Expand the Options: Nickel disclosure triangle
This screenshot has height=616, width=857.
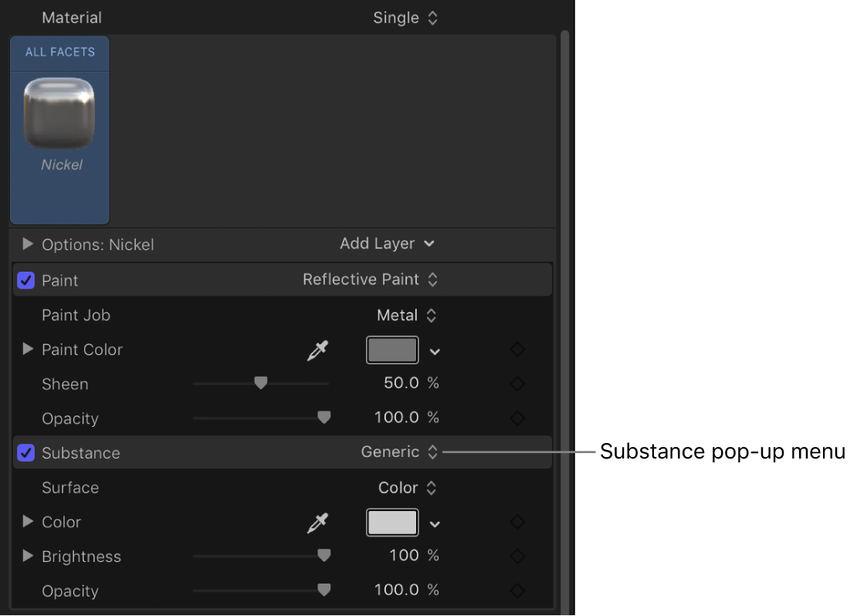click(28, 244)
